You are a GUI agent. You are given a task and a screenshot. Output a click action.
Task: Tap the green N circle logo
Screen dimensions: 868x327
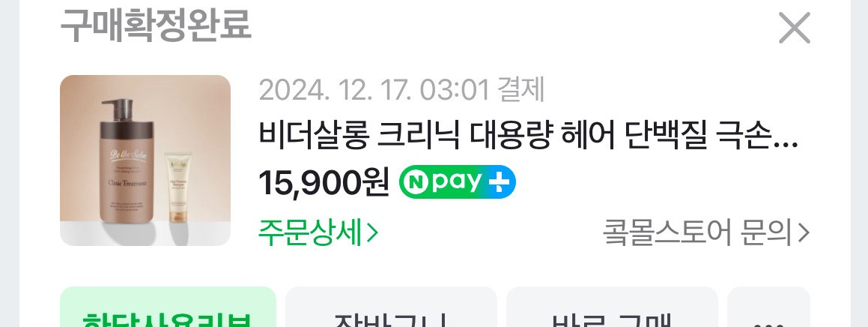point(416,182)
